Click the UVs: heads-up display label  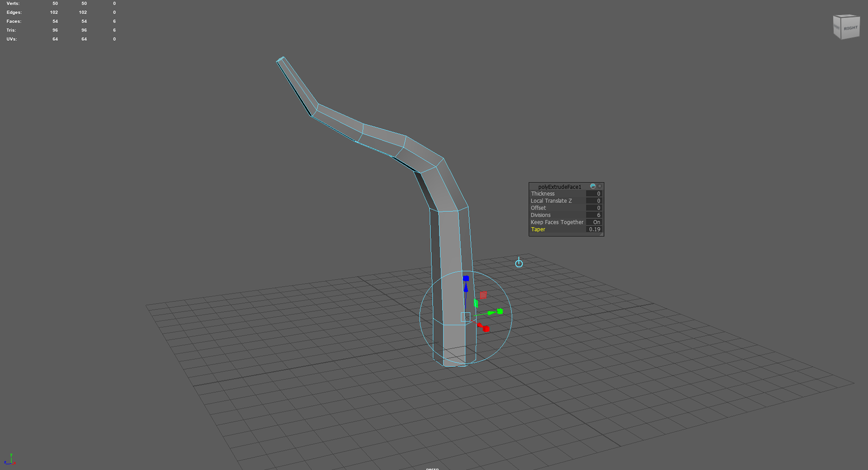coord(12,39)
